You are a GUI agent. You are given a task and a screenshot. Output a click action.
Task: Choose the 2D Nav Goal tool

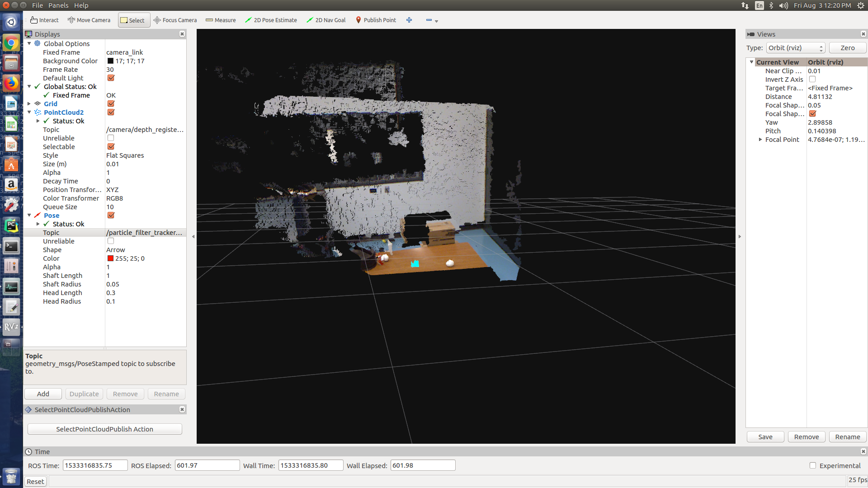[x=326, y=20]
